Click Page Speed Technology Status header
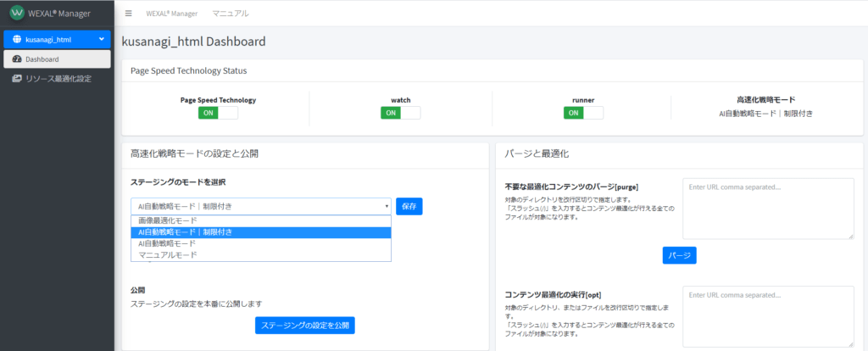868x351 pixels. 189,71
